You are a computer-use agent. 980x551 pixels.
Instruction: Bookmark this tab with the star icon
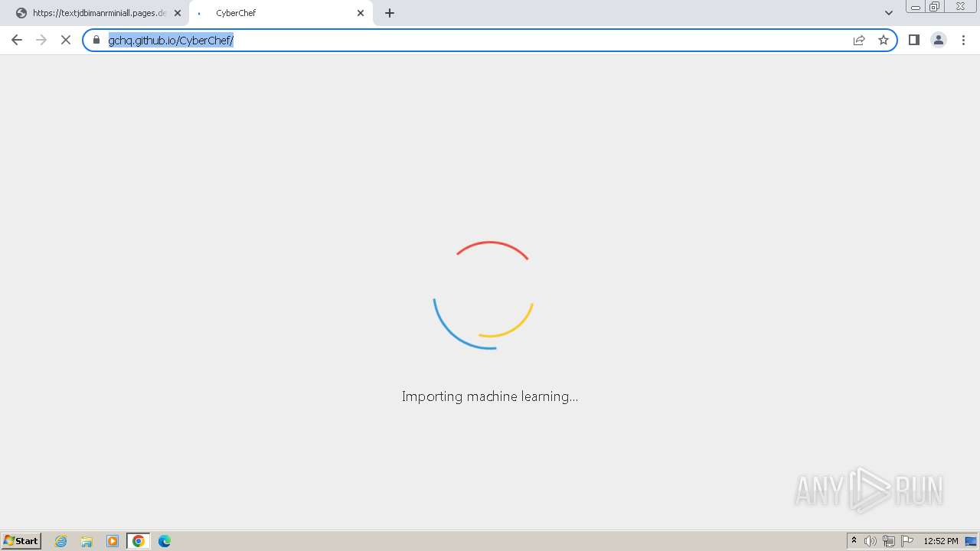[884, 40]
